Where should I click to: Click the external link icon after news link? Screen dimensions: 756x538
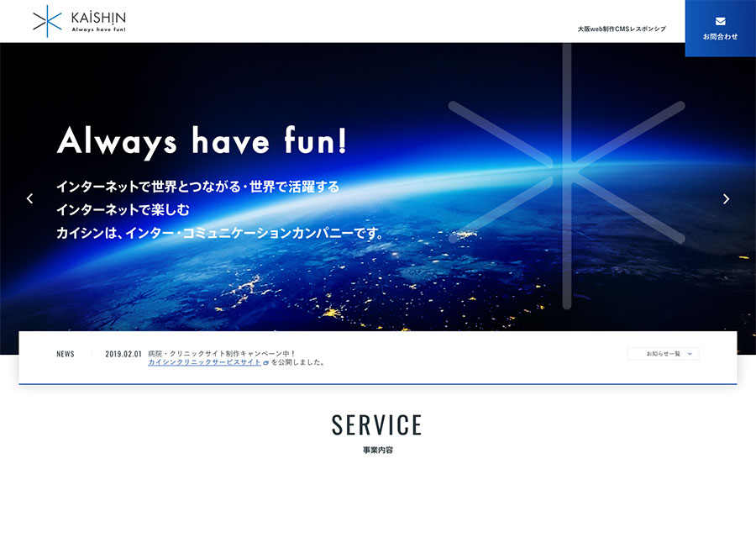(x=266, y=363)
